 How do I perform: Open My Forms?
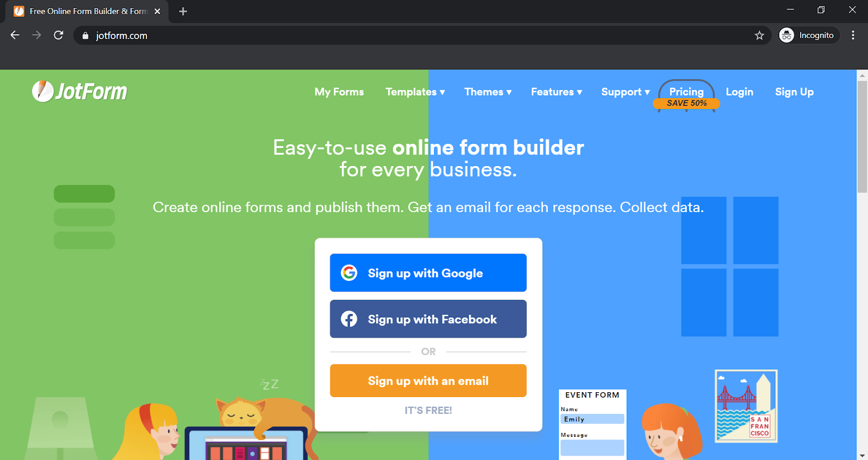click(x=339, y=92)
